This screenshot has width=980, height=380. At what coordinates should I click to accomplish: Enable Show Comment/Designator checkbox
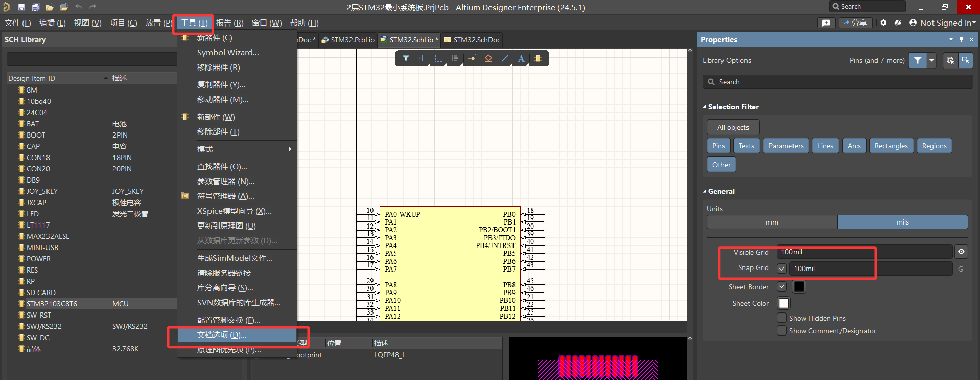click(782, 330)
